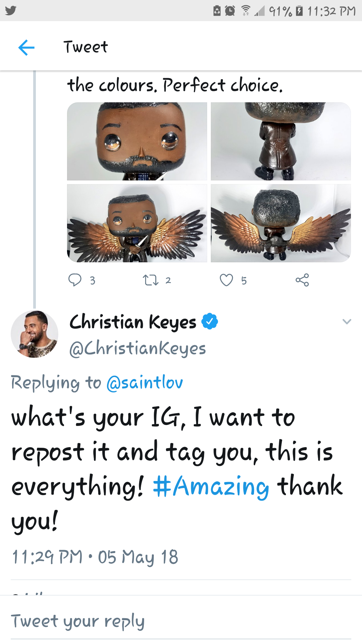Tap the Twitter bird in status bar

[x=10, y=11]
